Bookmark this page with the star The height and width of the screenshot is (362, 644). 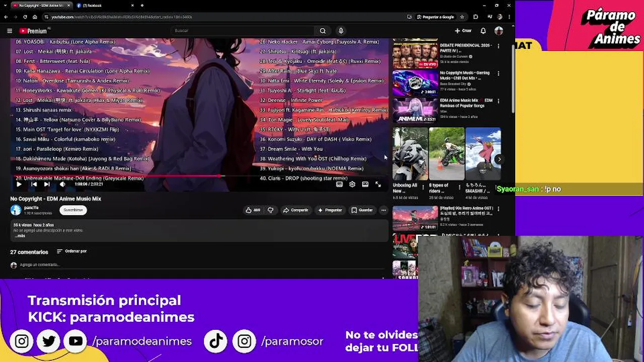(462, 17)
